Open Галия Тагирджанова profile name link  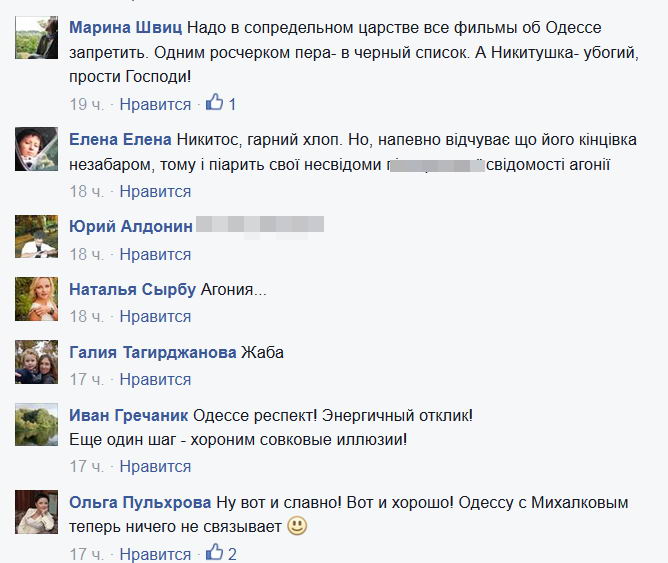(153, 353)
